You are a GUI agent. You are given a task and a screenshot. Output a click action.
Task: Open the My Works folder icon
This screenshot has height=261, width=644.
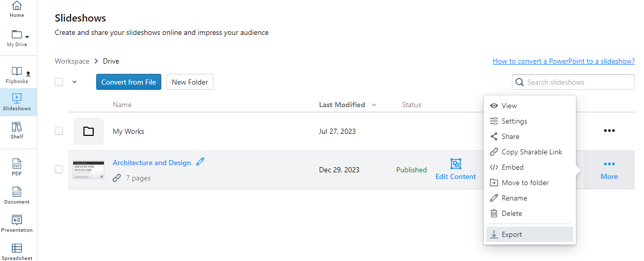click(89, 131)
